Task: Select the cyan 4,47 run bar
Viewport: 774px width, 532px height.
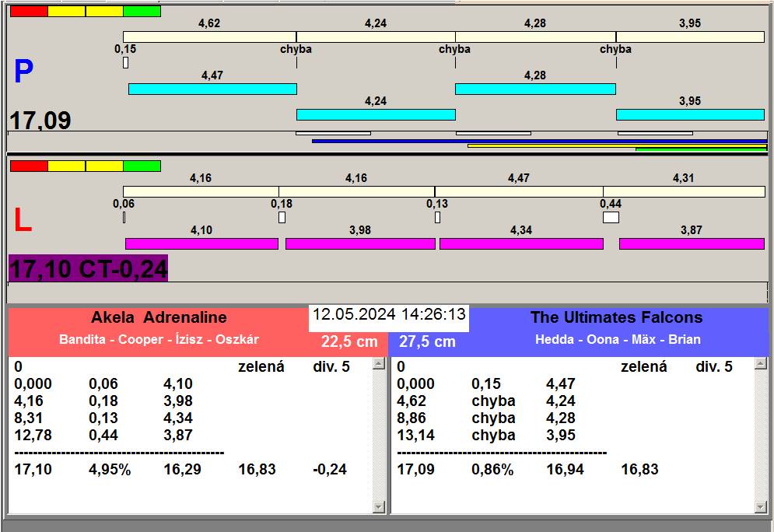Action: coord(212,89)
